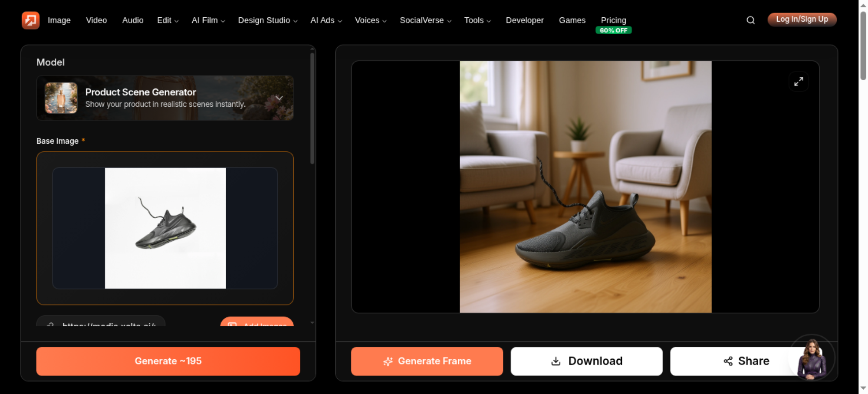The width and height of the screenshot is (868, 394).
Task: Open the search magnifier icon
Action: (x=750, y=20)
